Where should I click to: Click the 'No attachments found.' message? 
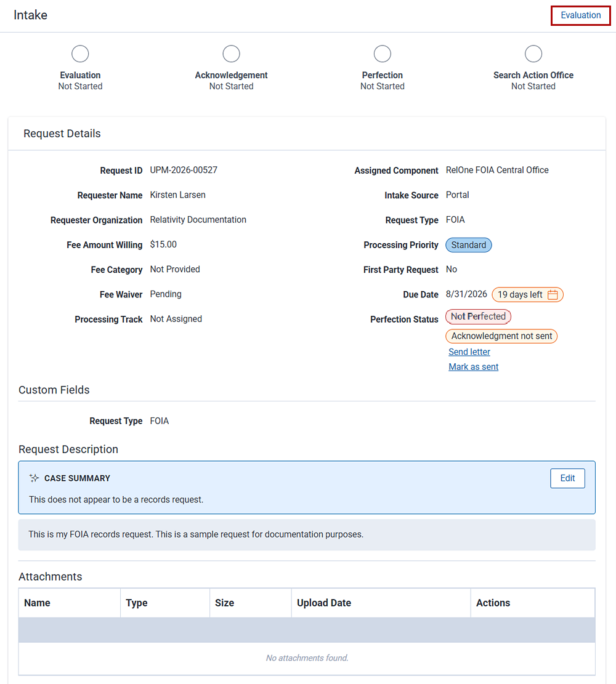point(307,658)
